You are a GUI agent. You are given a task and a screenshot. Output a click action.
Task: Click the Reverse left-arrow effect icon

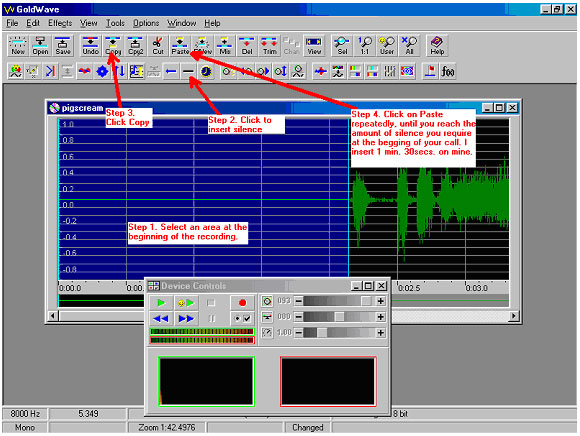pos(171,71)
